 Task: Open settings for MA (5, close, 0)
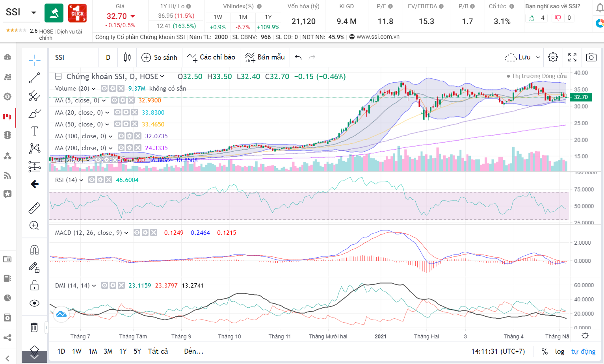coord(123,100)
